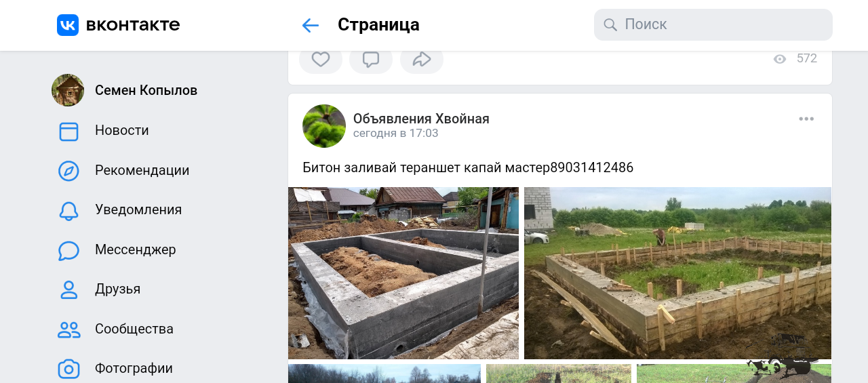Open the wooden formwork photo
868x383 pixels.
tap(677, 273)
